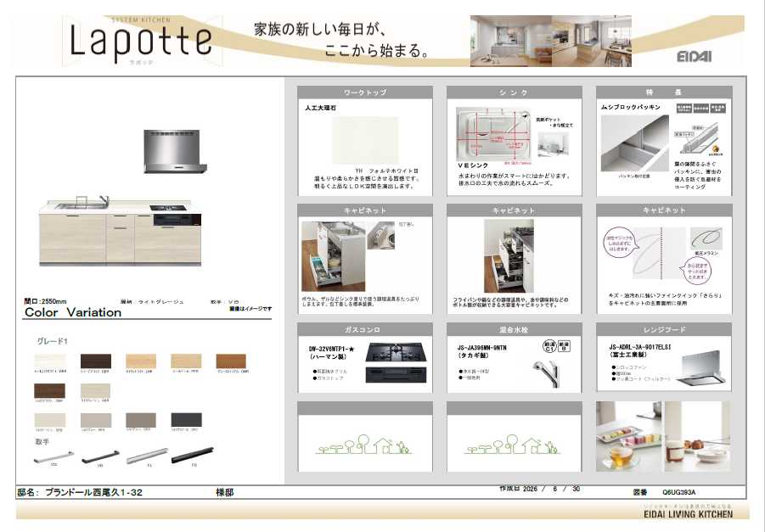Click the Fuji Industrial range hood image

tap(704, 367)
